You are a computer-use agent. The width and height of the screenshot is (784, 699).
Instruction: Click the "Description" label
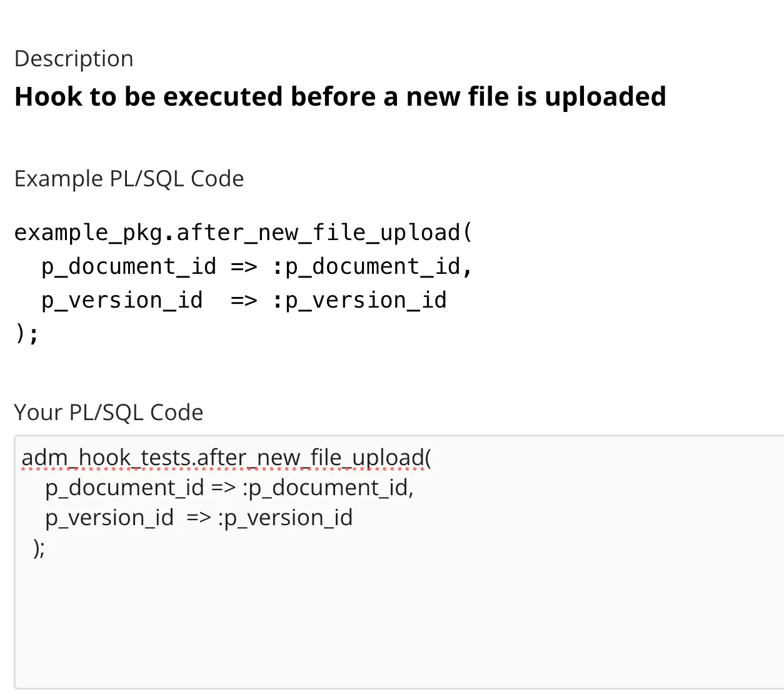coord(74,59)
